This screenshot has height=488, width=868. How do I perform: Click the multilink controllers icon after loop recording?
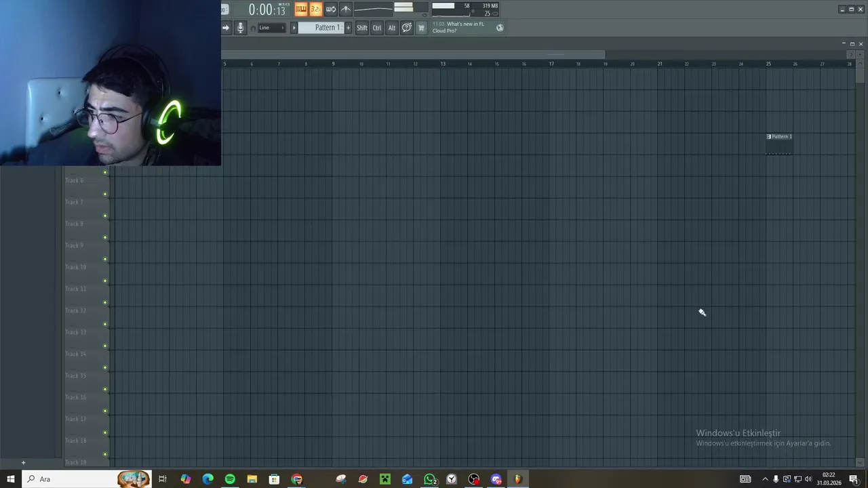pyautogui.click(x=346, y=9)
